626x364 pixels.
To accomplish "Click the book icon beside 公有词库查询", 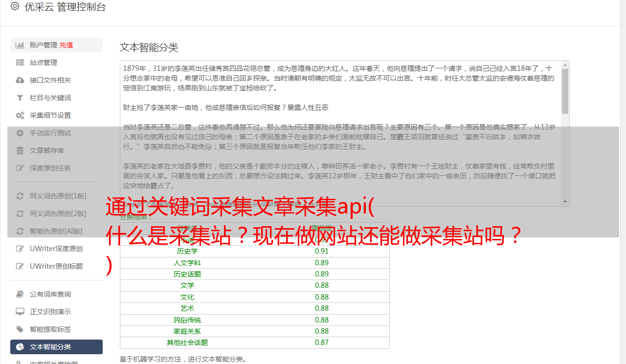I will point(20,294).
